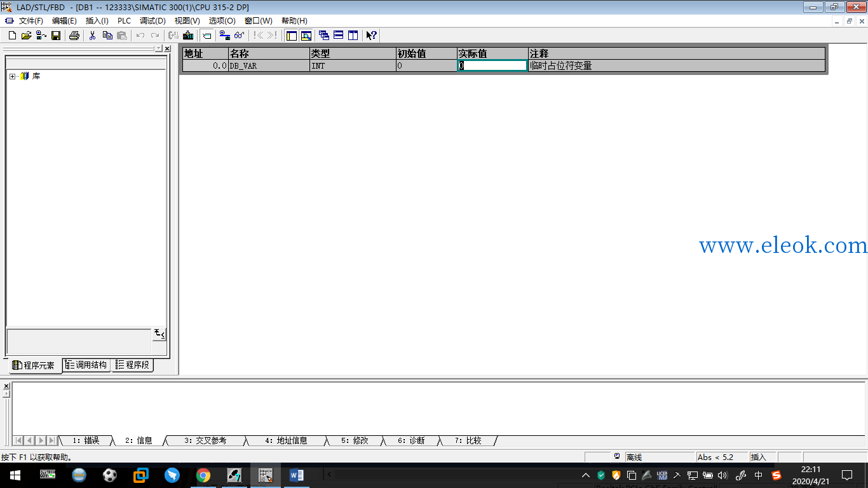The width and height of the screenshot is (868, 488).
Task: Download block to PLC icon
Action: 188,36
